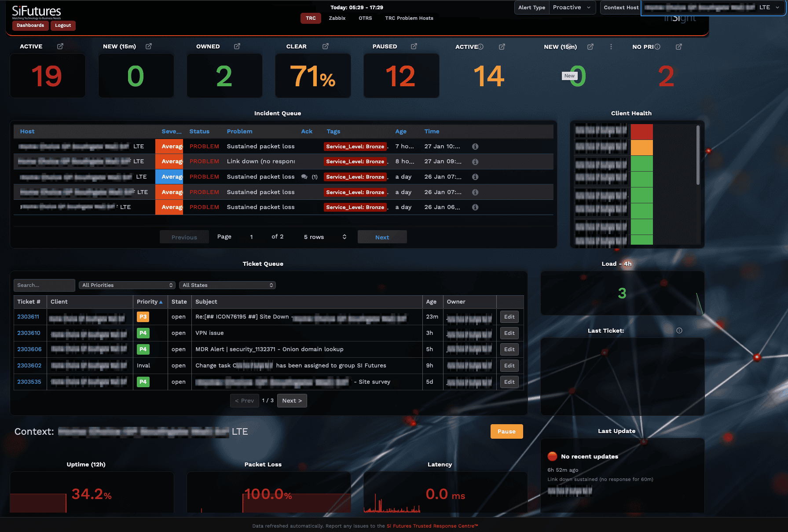Sort incident queue by Age column
The height and width of the screenshot is (532, 788).
[401, 132]
